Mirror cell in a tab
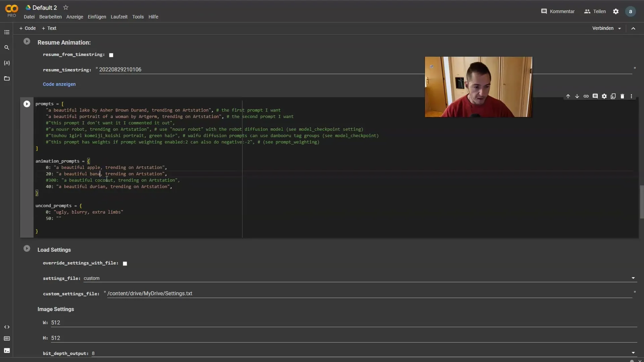 (x=613, y=96)
